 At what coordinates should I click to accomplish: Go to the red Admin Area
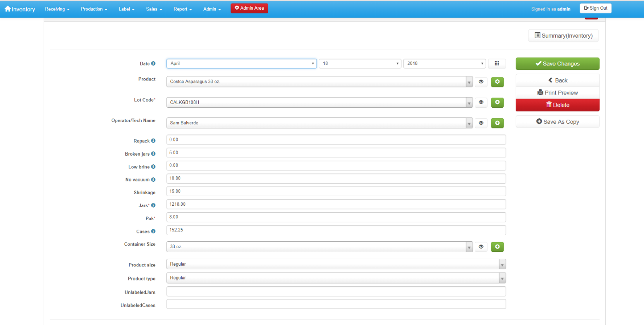249,8
